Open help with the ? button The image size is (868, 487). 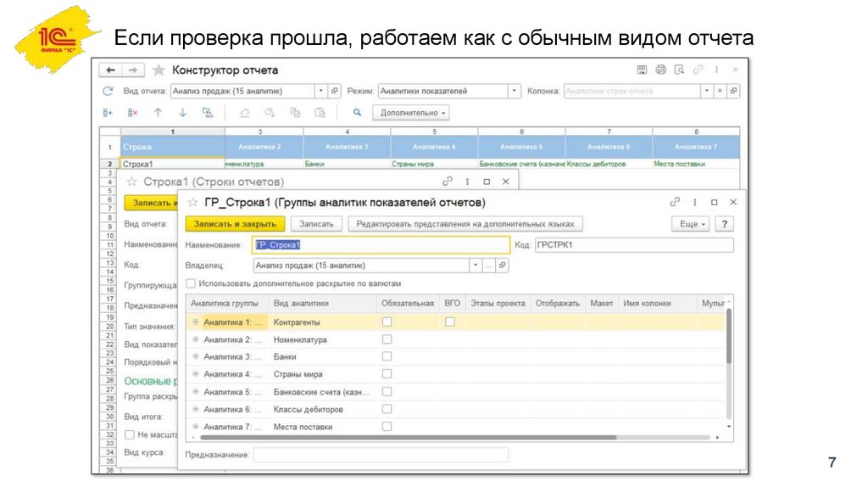724,224
